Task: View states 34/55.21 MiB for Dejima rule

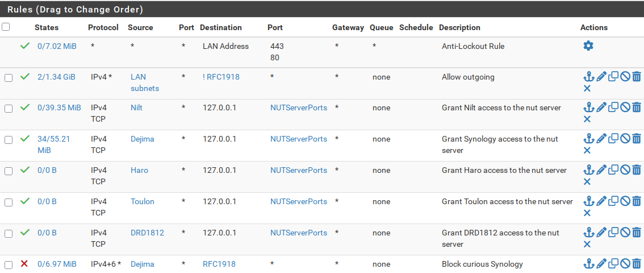Action: coord(53,144)
